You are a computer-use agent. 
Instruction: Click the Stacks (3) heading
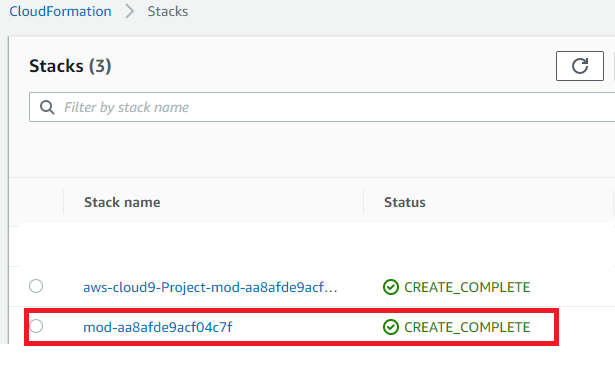pos(70,66)
